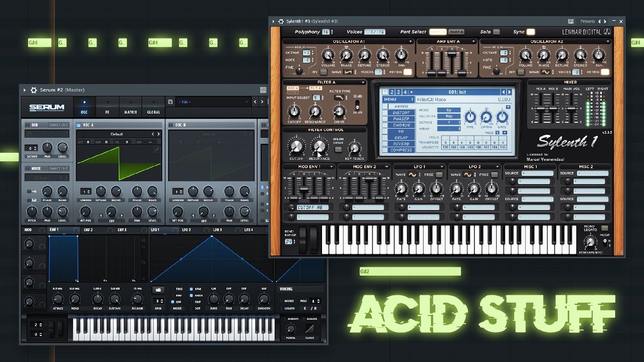Viewport: 644px width, 362px height.
Task: Click Serum save preset floppy icon
Action: (x=171, y=102)
